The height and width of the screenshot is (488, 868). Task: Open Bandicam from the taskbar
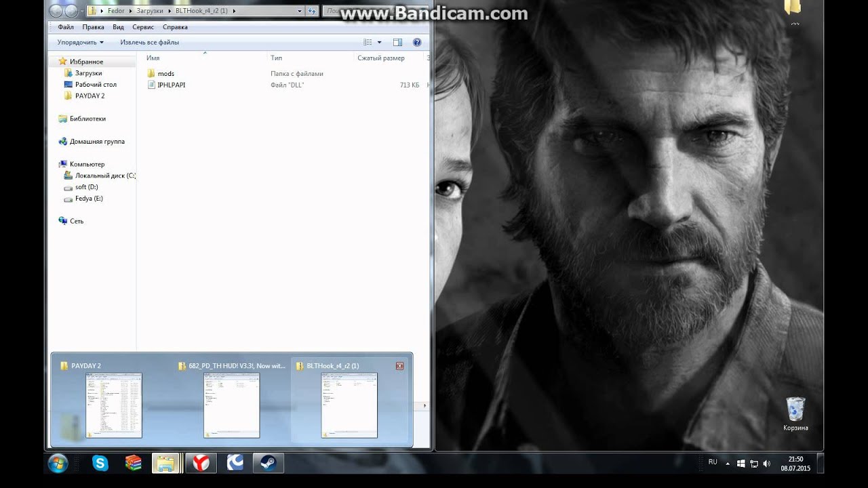[235, 464]
